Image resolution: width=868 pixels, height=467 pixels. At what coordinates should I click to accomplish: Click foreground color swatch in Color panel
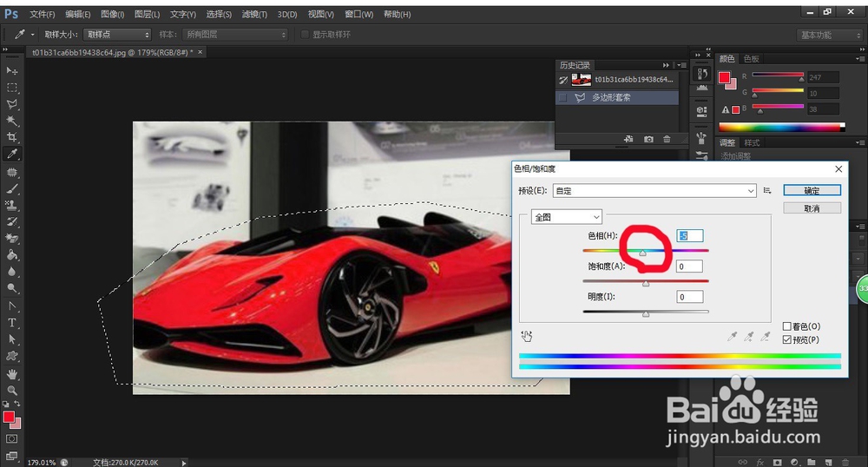click(724, 78)
